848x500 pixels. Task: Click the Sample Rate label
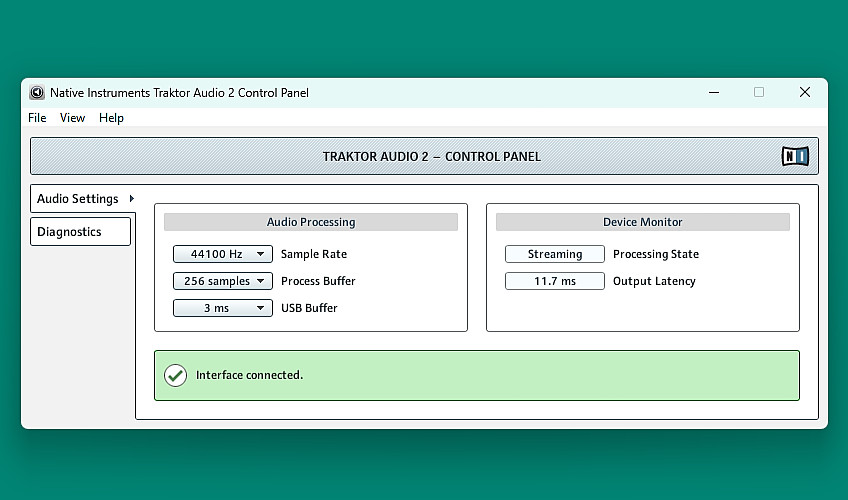(314, 254)
